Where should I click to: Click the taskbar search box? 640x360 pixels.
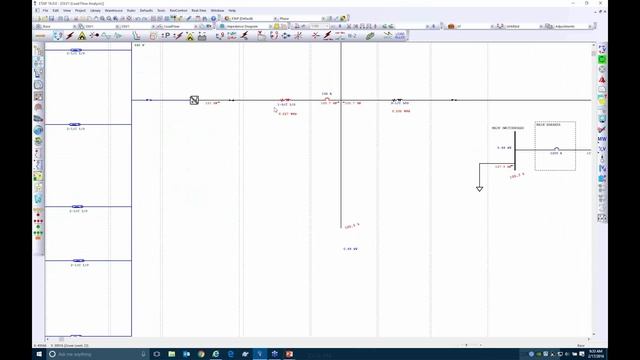[98, 354]
